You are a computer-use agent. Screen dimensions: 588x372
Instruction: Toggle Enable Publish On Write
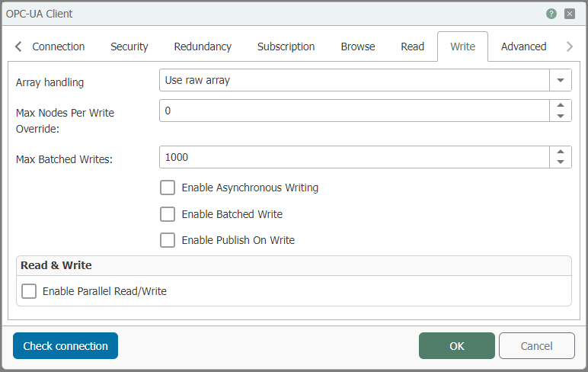coord(168,240)
